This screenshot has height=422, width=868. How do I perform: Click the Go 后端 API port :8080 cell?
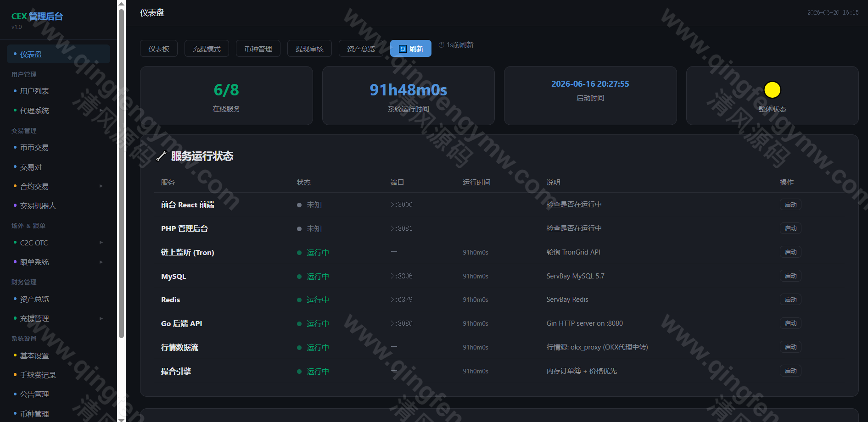point(402,323)
